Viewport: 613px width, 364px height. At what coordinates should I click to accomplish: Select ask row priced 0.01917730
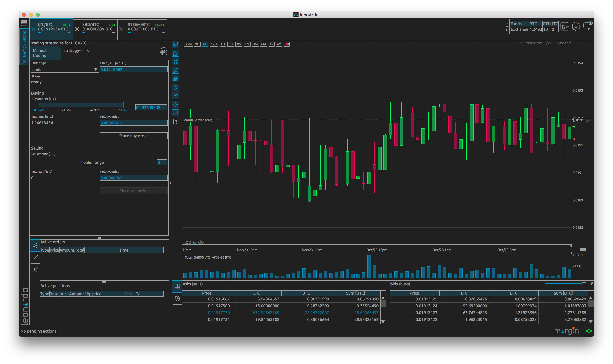coord(281,313)
